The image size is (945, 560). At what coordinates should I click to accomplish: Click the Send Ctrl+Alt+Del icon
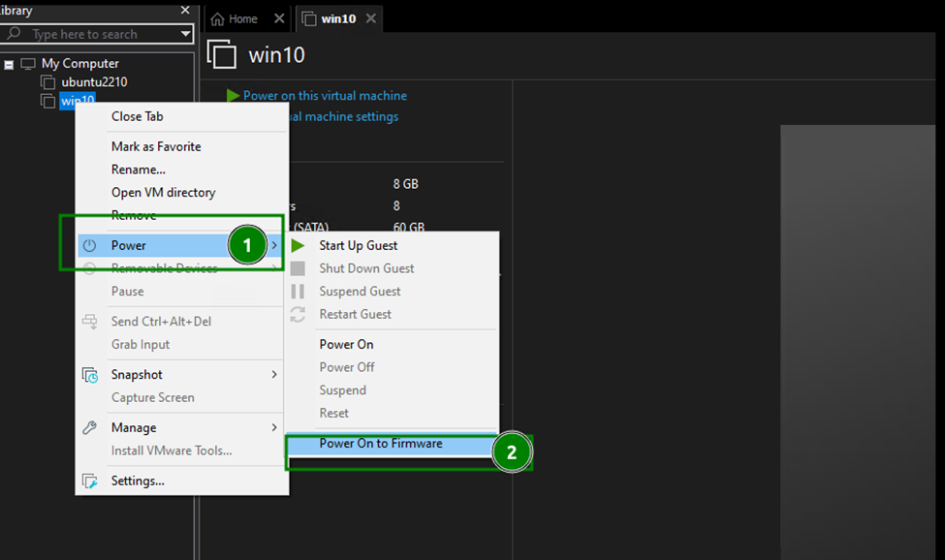point(89,322)
